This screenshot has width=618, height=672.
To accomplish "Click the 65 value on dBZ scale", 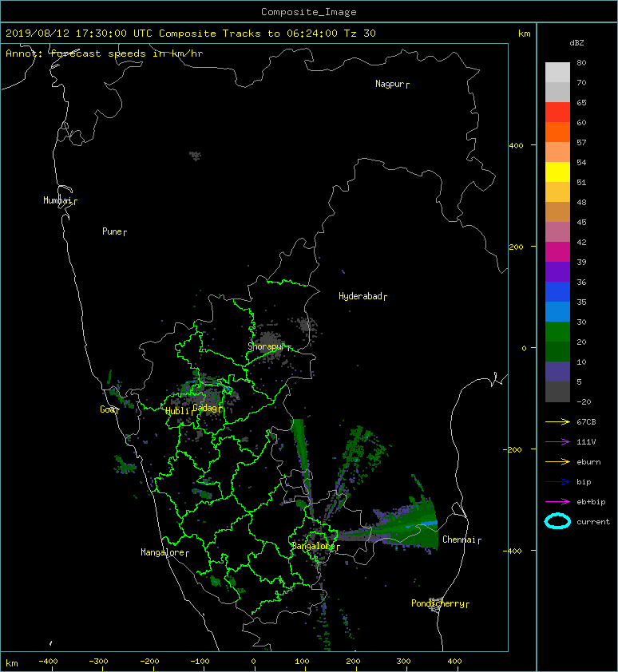I will (581, 102).
